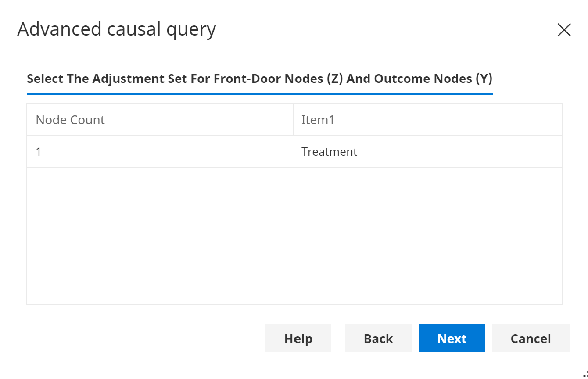The image size is (588, 379).
Task: Select the Adjustment Set section heading tab
Action: [259, 79]
